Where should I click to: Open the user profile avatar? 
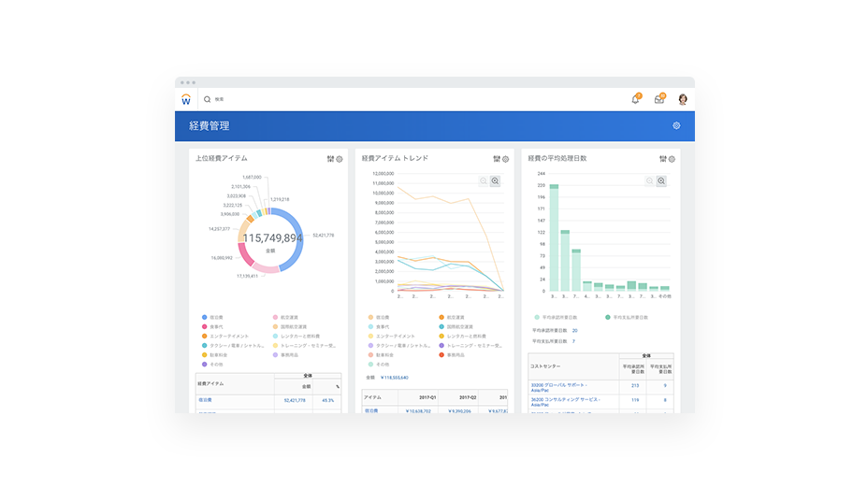point(683,99)
